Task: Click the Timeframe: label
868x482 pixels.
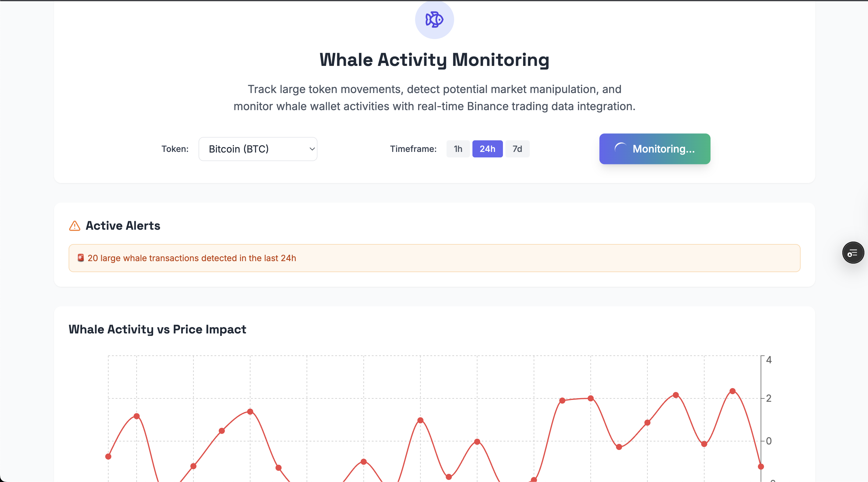Action: pyautogui.click(x=413, y=149)
